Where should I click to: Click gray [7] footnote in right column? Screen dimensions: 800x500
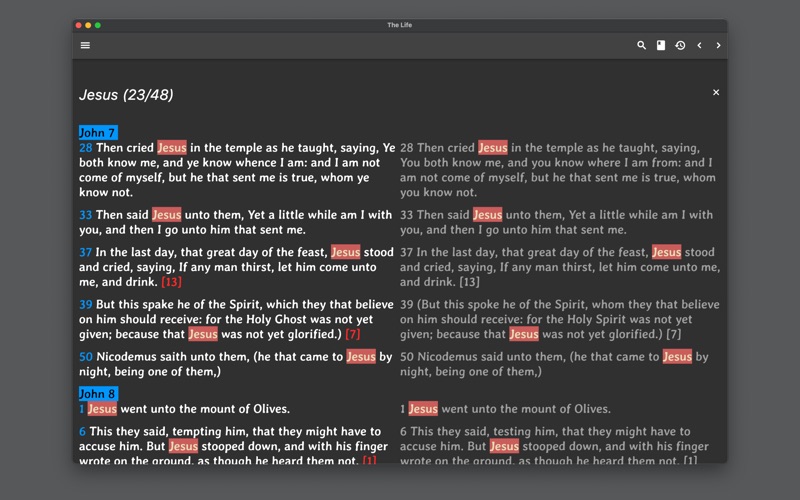pos(673,334)
